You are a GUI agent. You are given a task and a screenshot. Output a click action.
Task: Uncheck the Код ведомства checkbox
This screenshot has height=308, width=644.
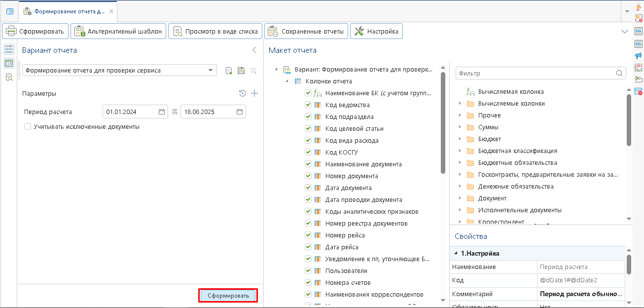pyautogui.click(x=308, y=105)
